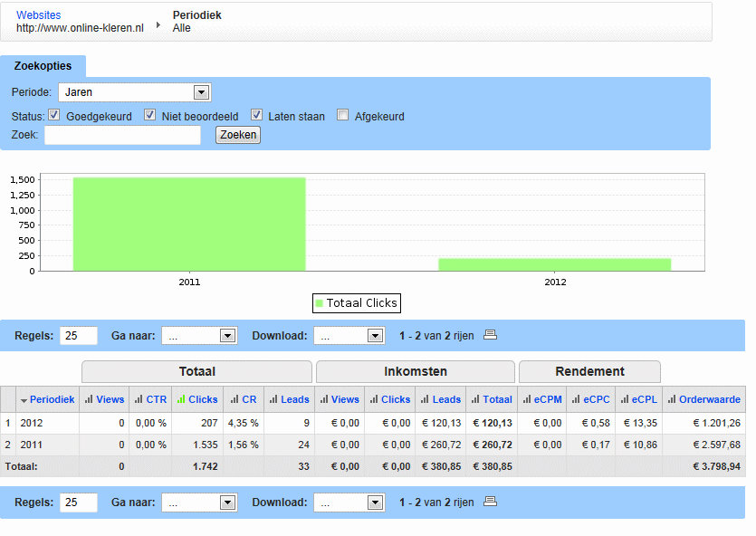The height and width of the screenshot is (536, 756).
Task: Click the chart icon next to eCPL
Action: click(625, 399)
